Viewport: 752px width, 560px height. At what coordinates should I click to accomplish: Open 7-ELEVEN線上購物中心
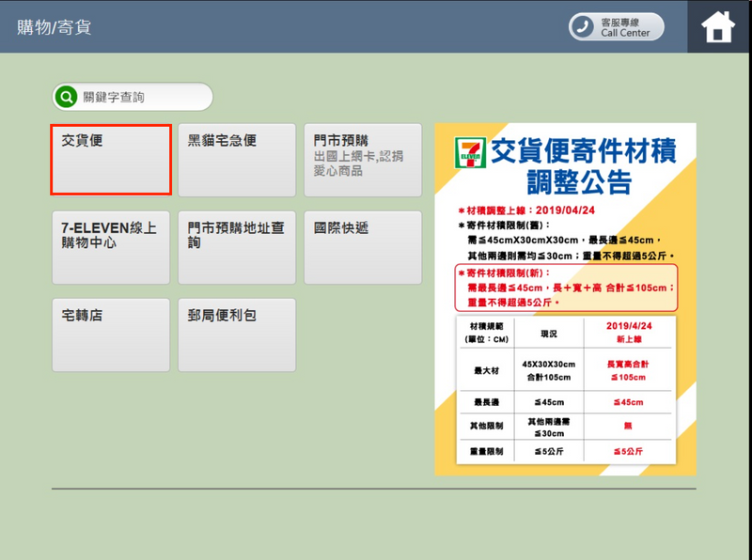[x=111, y=247]
